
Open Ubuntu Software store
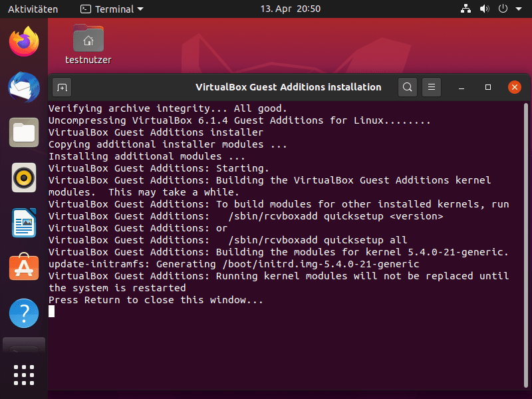point(24,268)
